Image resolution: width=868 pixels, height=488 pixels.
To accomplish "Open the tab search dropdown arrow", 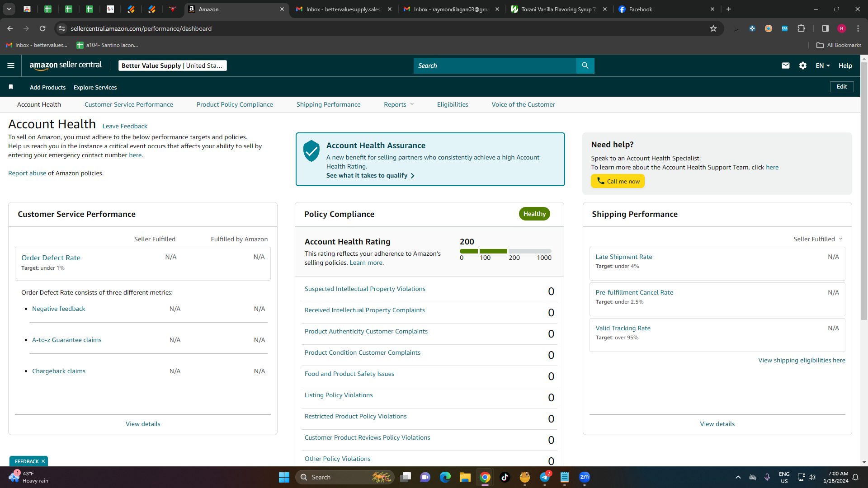I will point(9,9).
